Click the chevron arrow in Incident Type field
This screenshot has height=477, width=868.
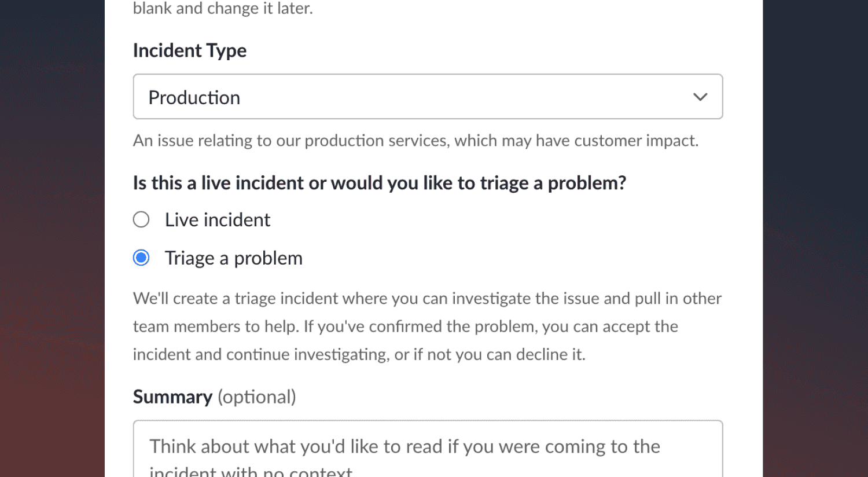(700, 97)
